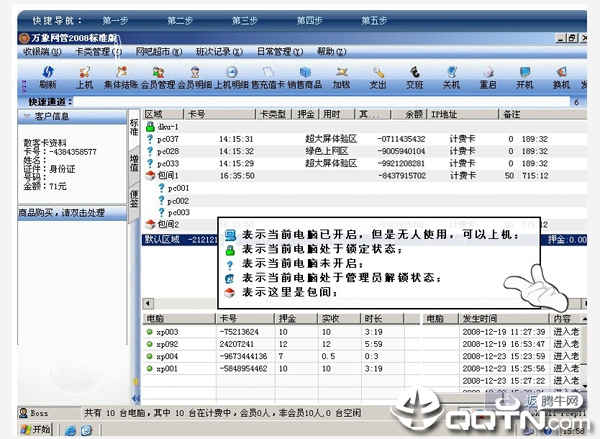Open 上机明细 session details icon

point(231,72)
